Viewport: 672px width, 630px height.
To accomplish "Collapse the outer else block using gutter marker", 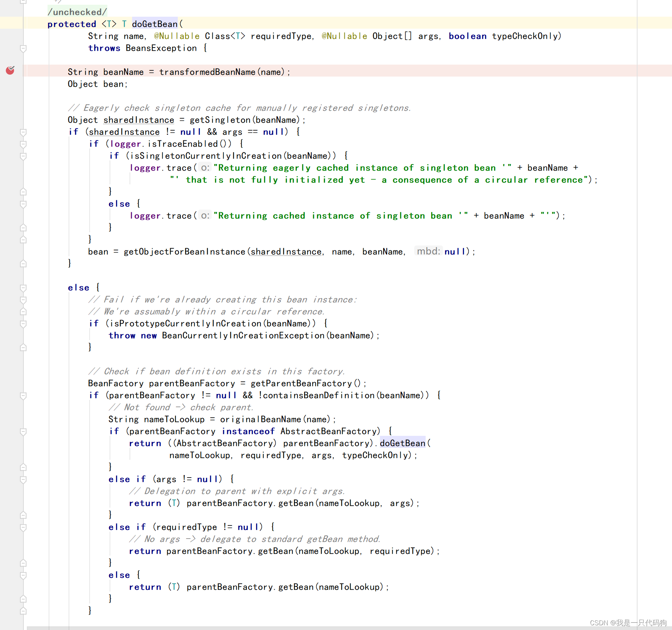I will (x=23, y=289).
